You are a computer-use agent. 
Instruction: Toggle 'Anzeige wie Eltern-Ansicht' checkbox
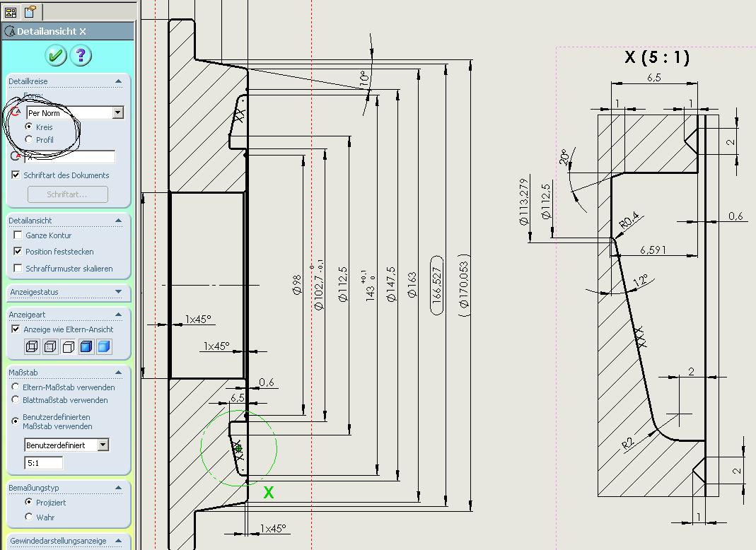tap(16, 329)
